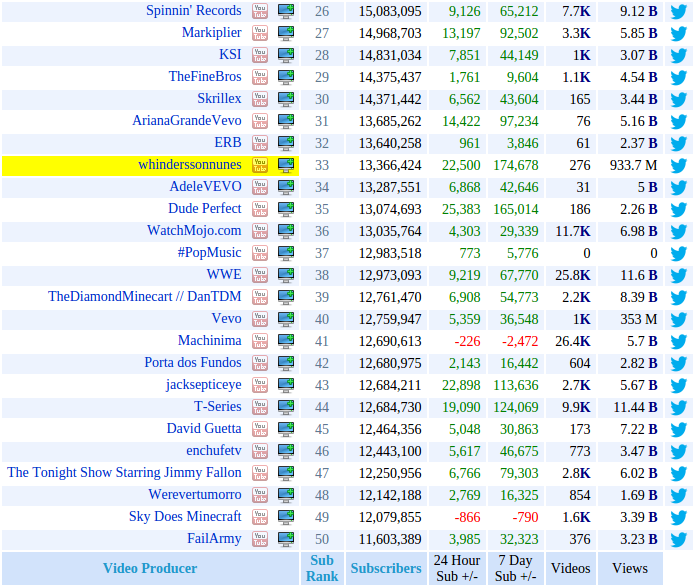Click YouTube icon beside ERB

pos(260,143)
